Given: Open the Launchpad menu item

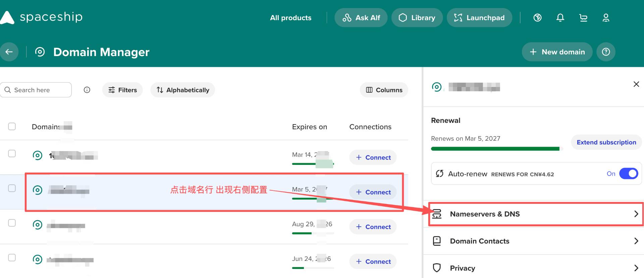Looking at the screenshot, I should pyautogui.click(x=479, y=18).
